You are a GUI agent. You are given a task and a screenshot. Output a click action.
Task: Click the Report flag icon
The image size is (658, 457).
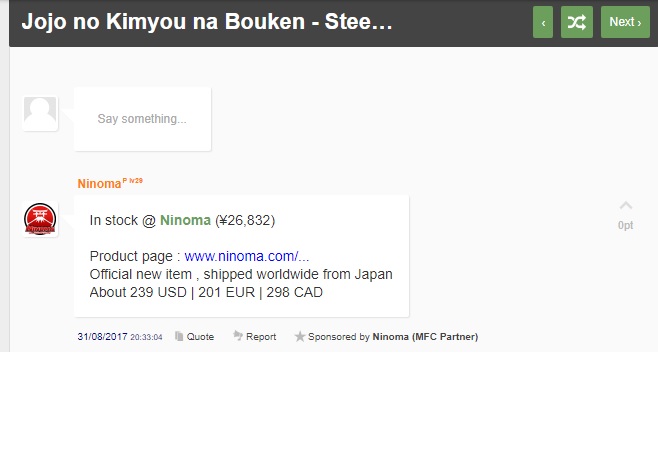(x=238, y=336)
